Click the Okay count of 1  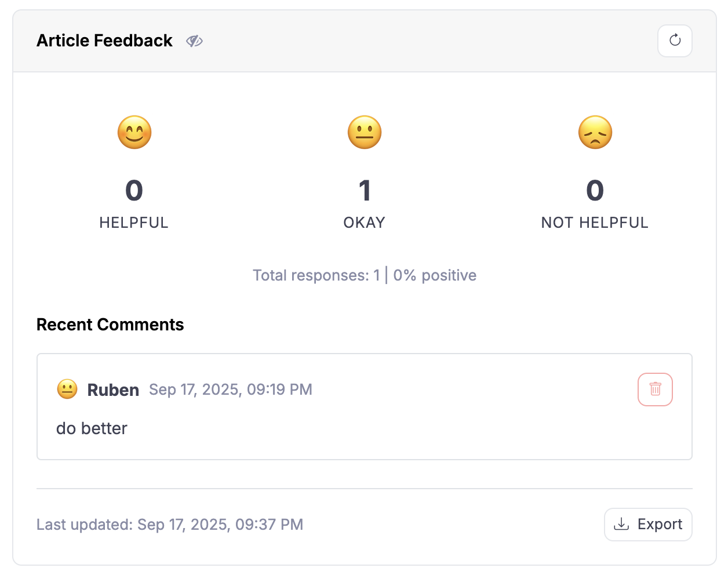pyautogui.click(x=365, y=191)
